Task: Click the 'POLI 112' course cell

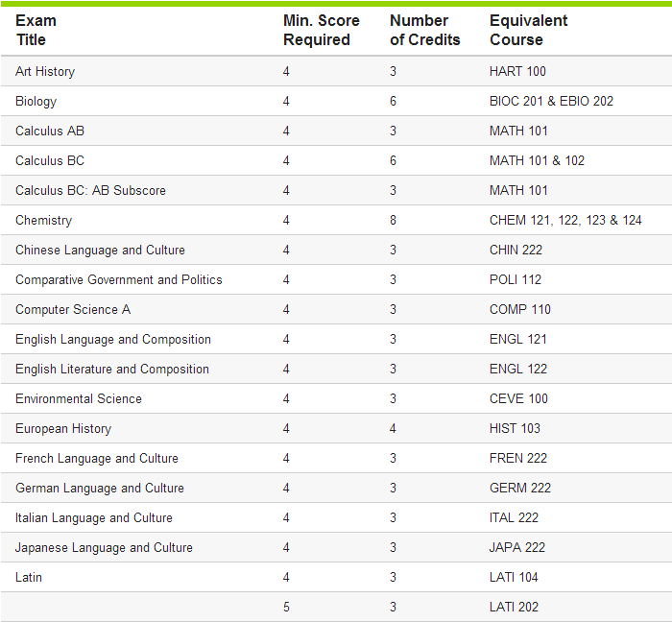Action: tap(516, 279)
